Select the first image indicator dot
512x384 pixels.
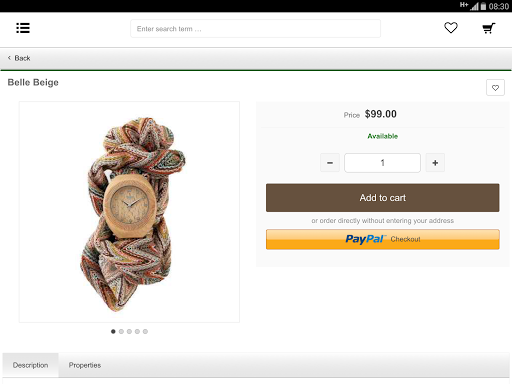(113, 331)
